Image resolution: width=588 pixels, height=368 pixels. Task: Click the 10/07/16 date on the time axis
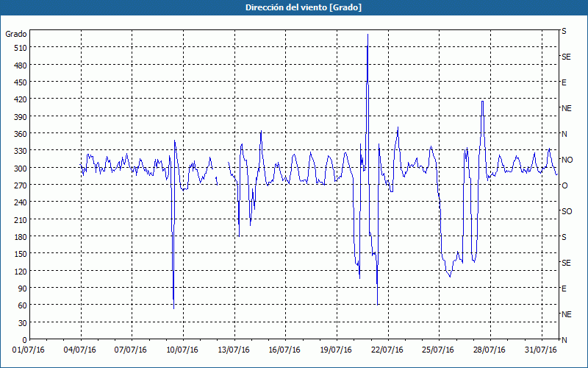coord(182,350)
